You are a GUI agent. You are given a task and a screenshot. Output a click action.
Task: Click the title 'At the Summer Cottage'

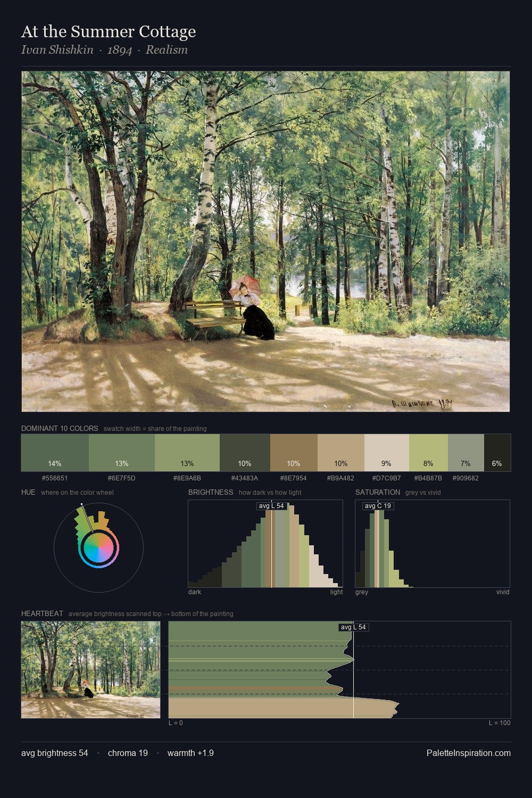point(109,31)
